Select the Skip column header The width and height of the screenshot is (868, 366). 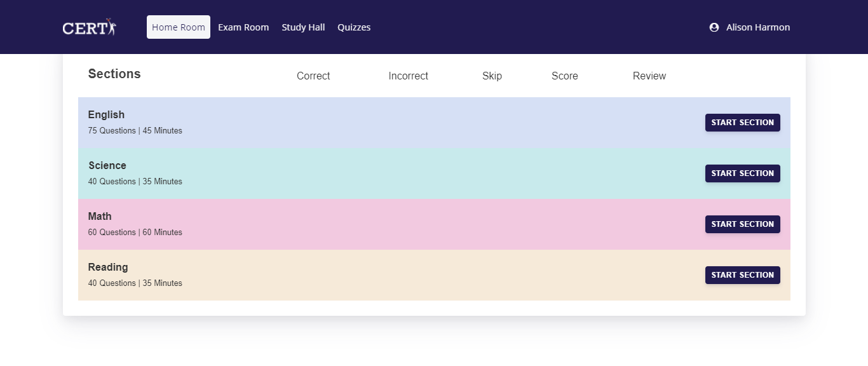492,76
